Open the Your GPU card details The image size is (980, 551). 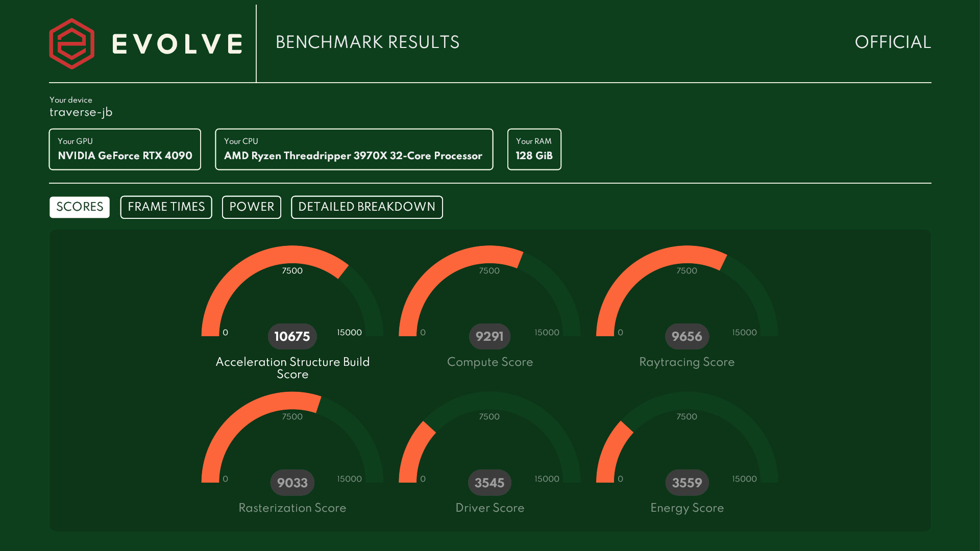[125, 149]
